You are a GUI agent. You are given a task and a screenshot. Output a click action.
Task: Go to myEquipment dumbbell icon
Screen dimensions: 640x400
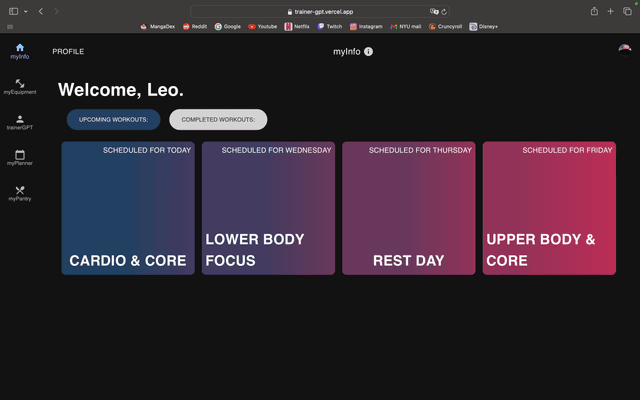point(20,83)
